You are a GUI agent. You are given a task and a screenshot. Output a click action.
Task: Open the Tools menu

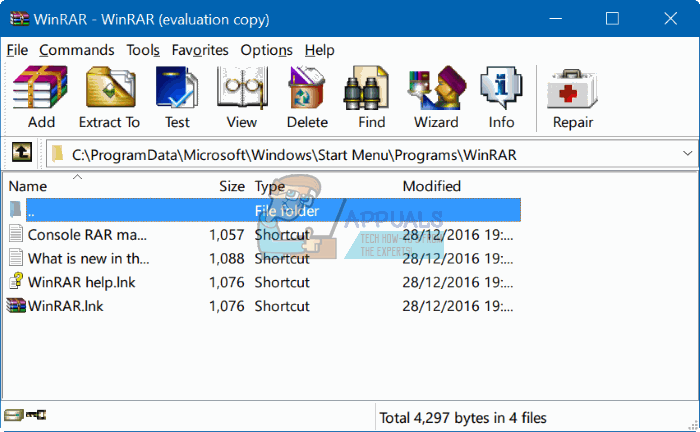tap(143, 50)
